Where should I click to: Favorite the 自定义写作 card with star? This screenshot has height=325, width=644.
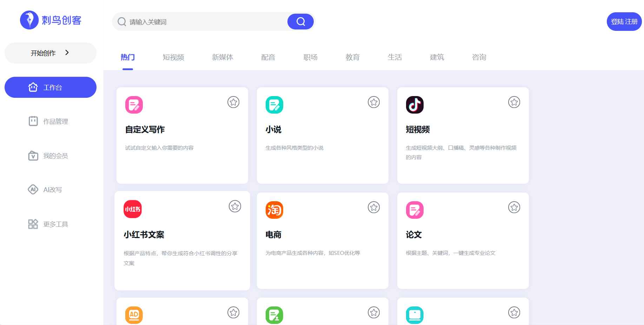click(x=233, y=102)
